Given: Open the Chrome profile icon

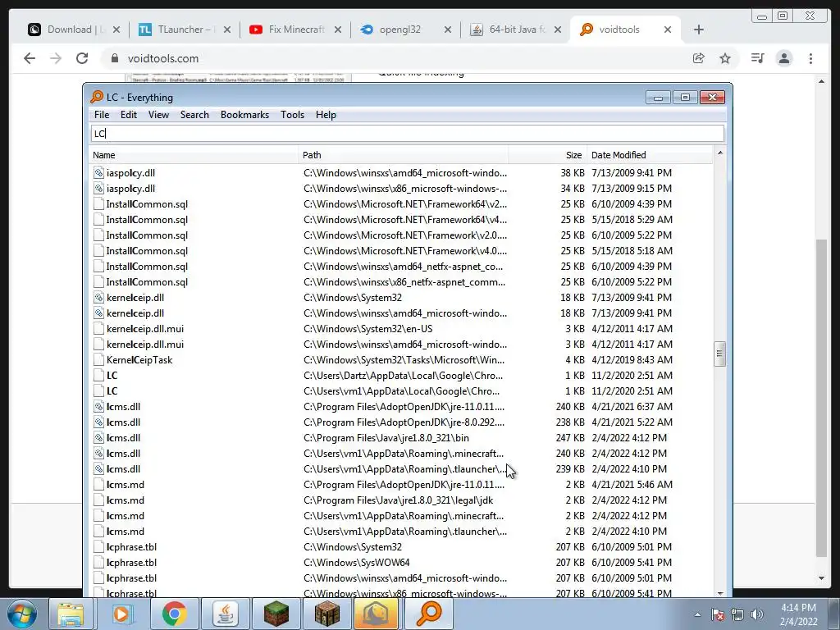Looking at the screenshot, I should pos(784,58).
